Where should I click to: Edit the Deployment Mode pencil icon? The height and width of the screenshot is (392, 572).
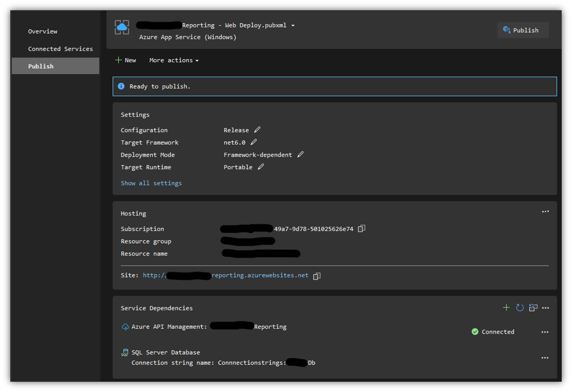pyautogui.click(x=300, y=155)
